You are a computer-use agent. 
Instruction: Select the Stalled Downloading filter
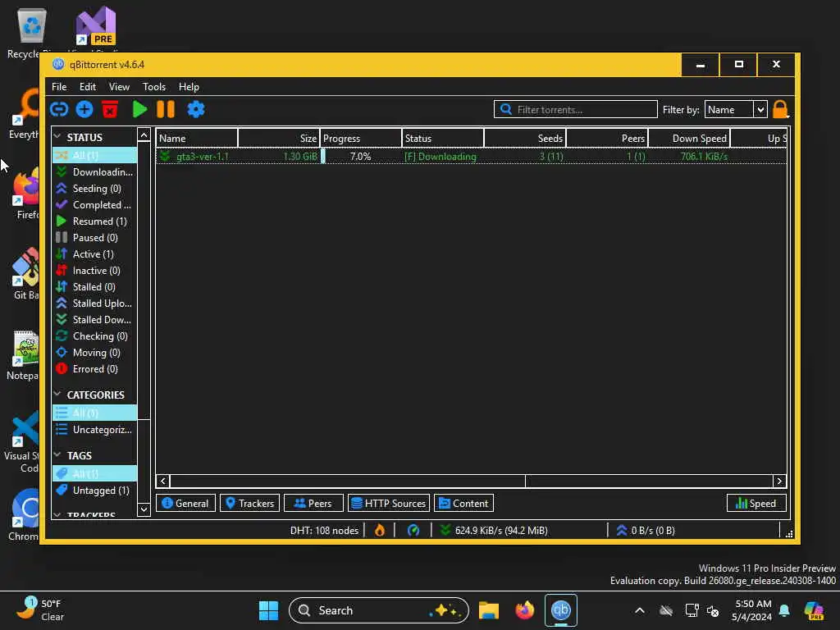click(x=95, y=319)
